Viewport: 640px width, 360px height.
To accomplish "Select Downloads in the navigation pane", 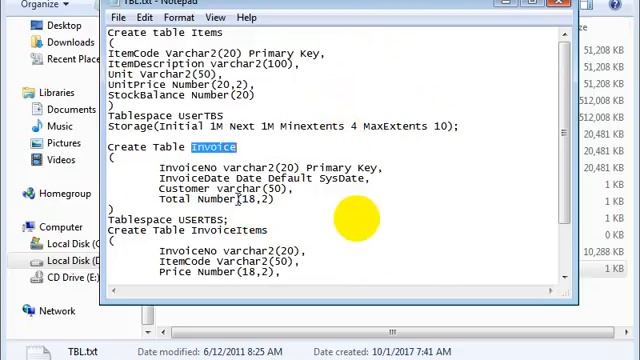I will (x=71, y=42).
